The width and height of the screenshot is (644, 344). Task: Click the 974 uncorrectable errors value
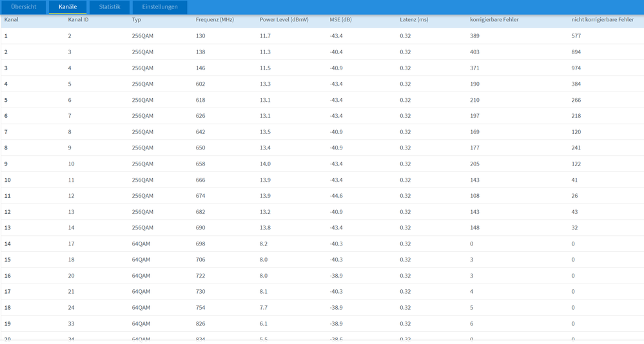[x=576, y=68]
